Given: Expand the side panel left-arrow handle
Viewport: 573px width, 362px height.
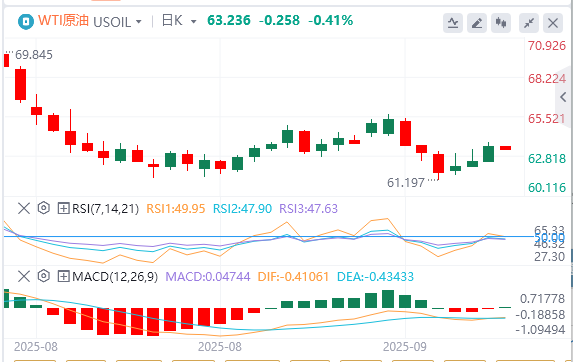Looking at the screenshot, I should pyautogui.click(x=563, y=97).
